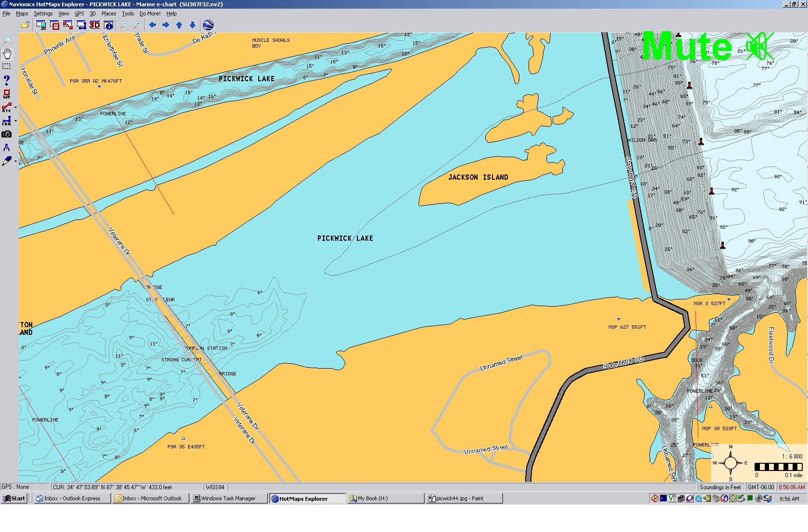Image resolution: width=808 pixels, height=532 pixels.
Task: Pick the divider compass measuring tool
Action: pos(7,148)
